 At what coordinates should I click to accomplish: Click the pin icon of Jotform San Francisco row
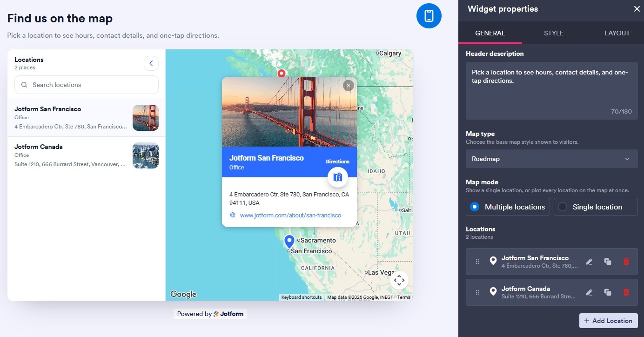(493, 261)
